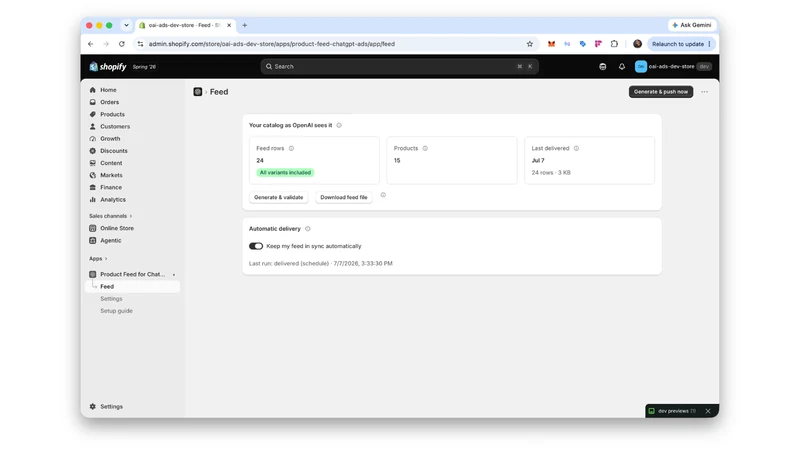Image resolution: width=800 pixels, height=450 pixels.
Task: Show info for Your catalog heading
Action: click(339, 125)
